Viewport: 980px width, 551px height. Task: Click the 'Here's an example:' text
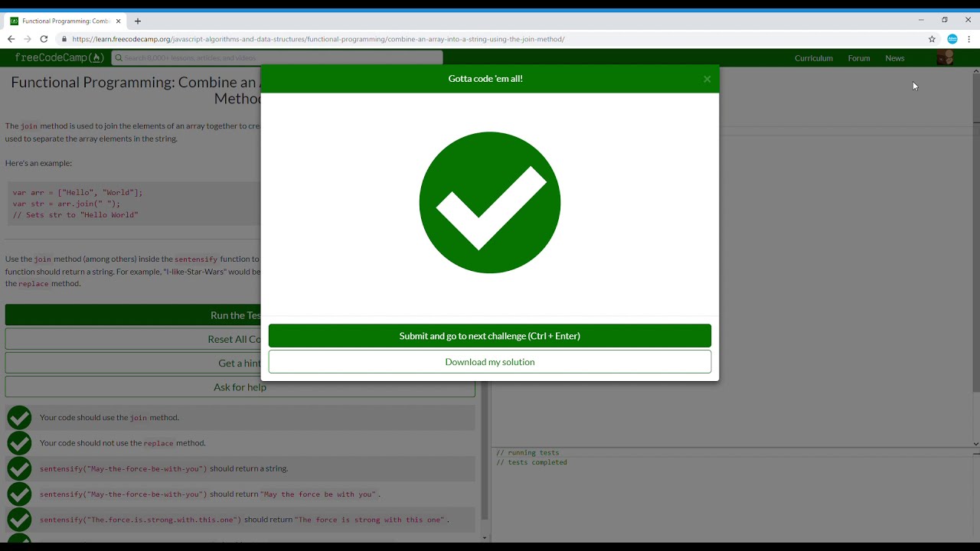coord(38,163)
